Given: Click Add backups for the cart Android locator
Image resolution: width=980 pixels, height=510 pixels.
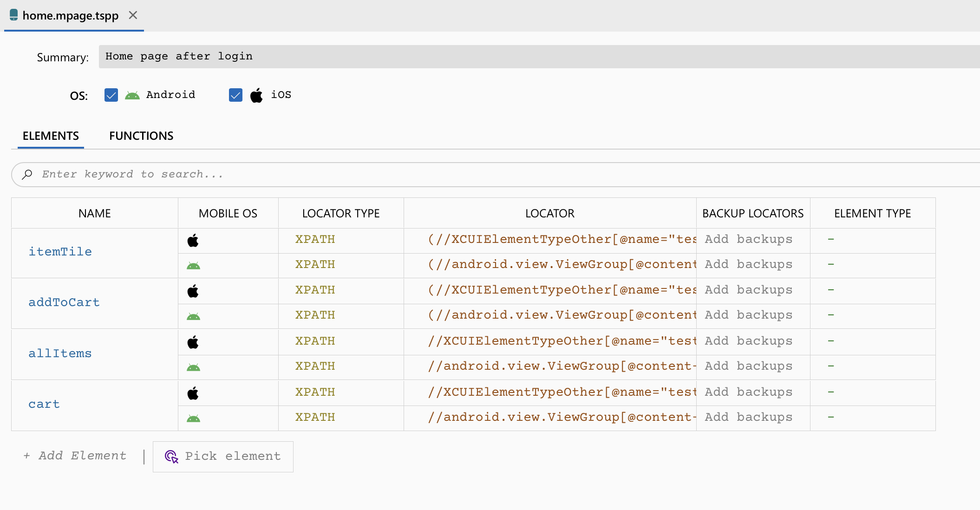Looking at the screenshot, I should pyautogui.click(x=748, y=417).
